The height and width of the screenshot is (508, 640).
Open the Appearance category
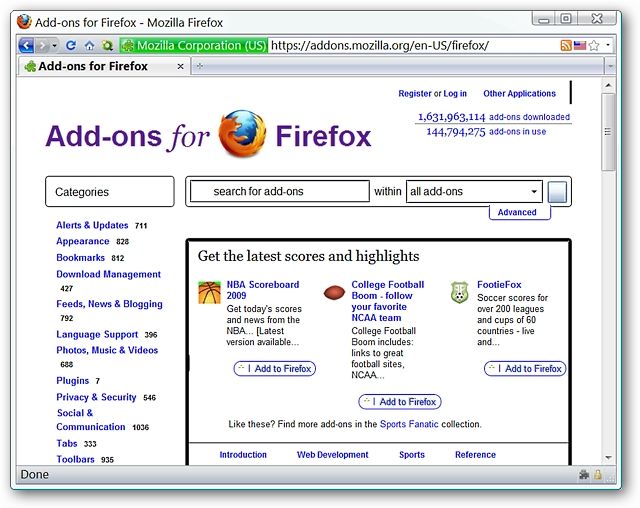83,241
